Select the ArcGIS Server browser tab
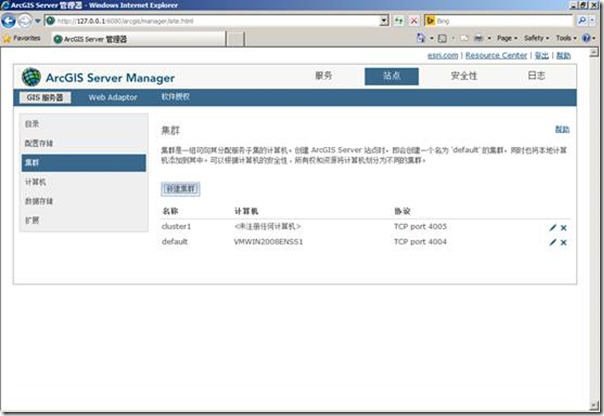 pos(139,39)
